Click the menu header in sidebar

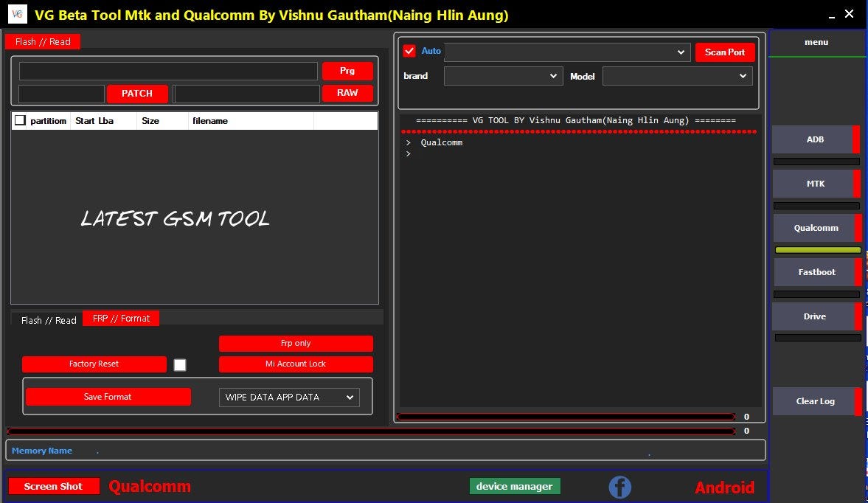click(x=816, y=42)
